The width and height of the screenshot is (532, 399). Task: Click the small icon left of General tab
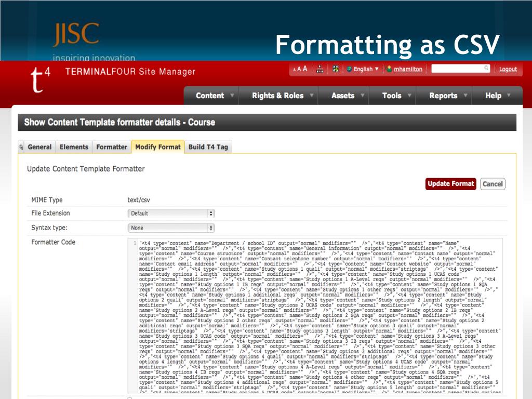pyautogui.click(x=21, y=147)
